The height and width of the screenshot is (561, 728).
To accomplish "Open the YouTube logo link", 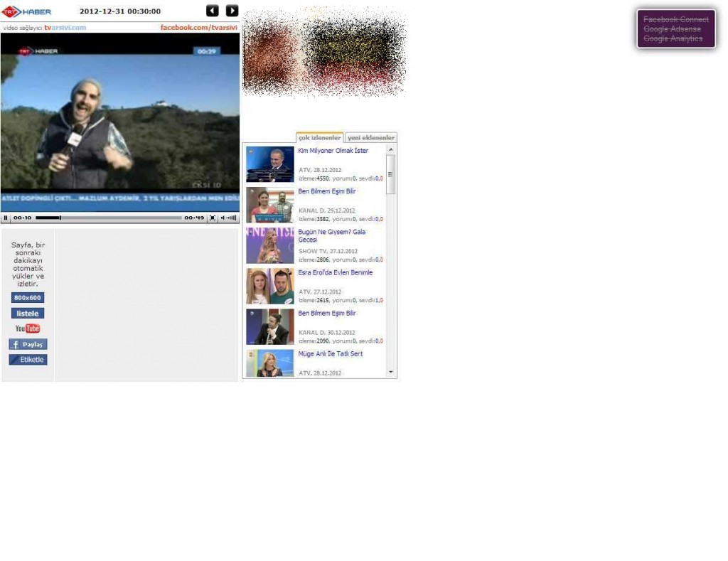I will click(28, 328).
